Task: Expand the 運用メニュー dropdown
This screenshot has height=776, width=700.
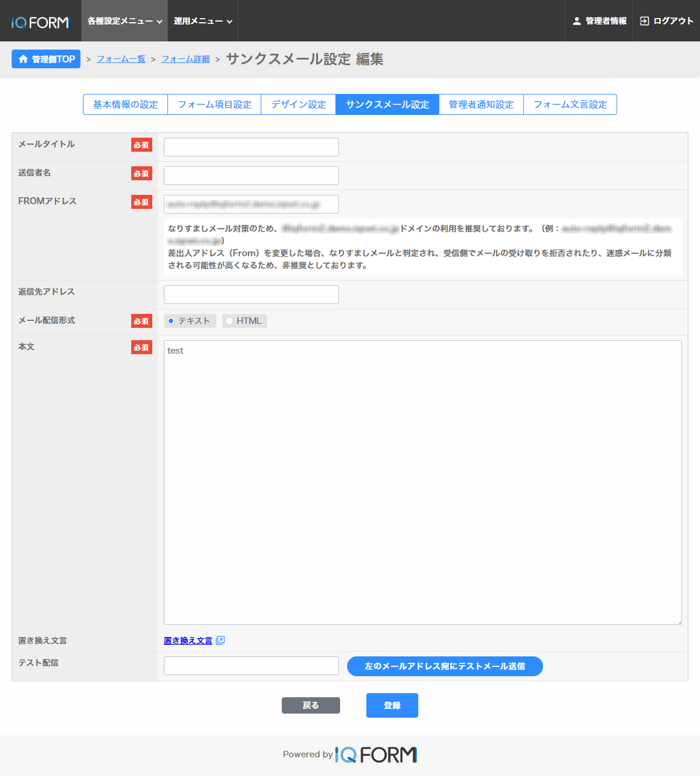Action: tap(202, 21)
